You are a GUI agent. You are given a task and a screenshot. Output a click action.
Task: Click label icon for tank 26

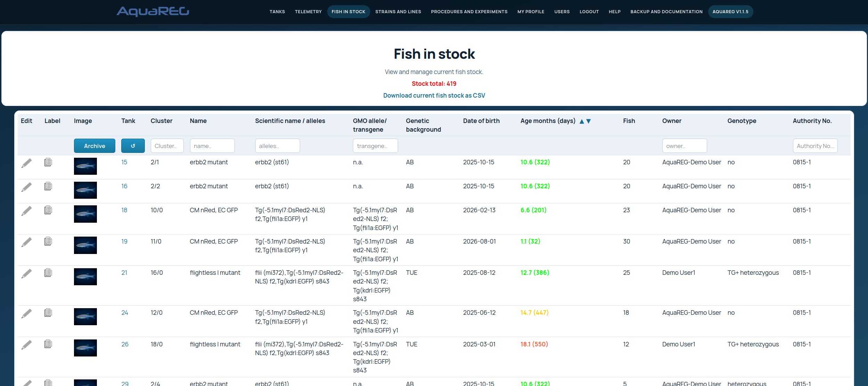point(48,344)
